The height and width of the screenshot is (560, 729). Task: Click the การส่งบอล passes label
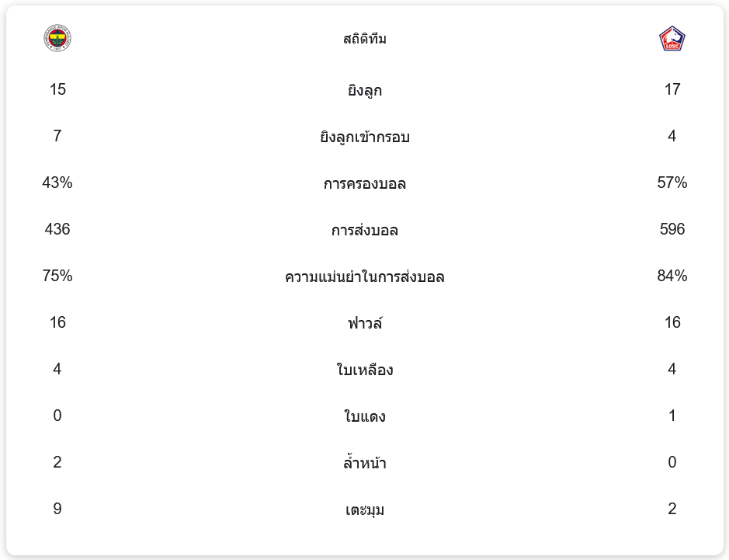(x=365, y=231)
